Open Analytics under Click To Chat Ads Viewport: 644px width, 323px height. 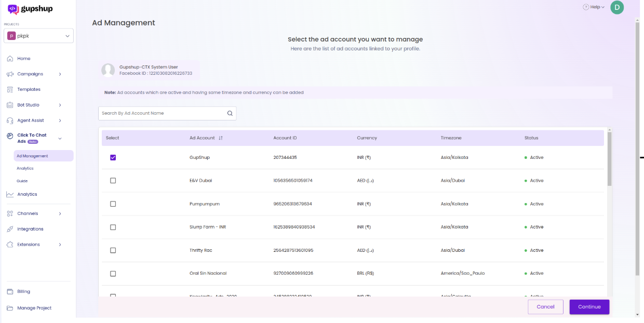[x=25, y=168]
